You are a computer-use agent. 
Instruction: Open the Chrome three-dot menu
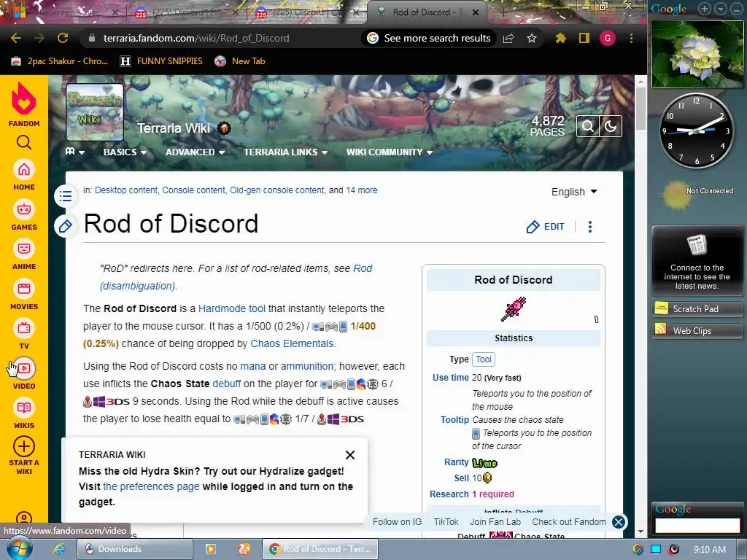click(x=631, y=38)
